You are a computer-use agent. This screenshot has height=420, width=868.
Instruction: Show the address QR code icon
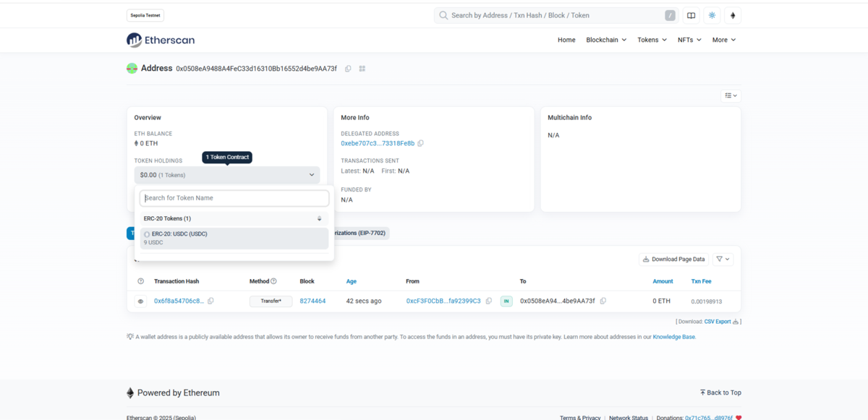pos(362,69)
